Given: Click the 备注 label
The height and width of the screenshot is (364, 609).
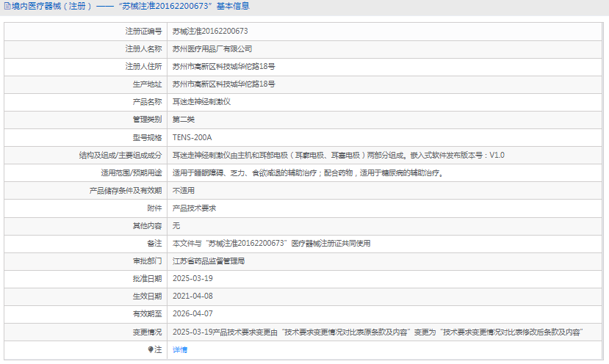Looking at the screenshot, I should coord(154,244).
